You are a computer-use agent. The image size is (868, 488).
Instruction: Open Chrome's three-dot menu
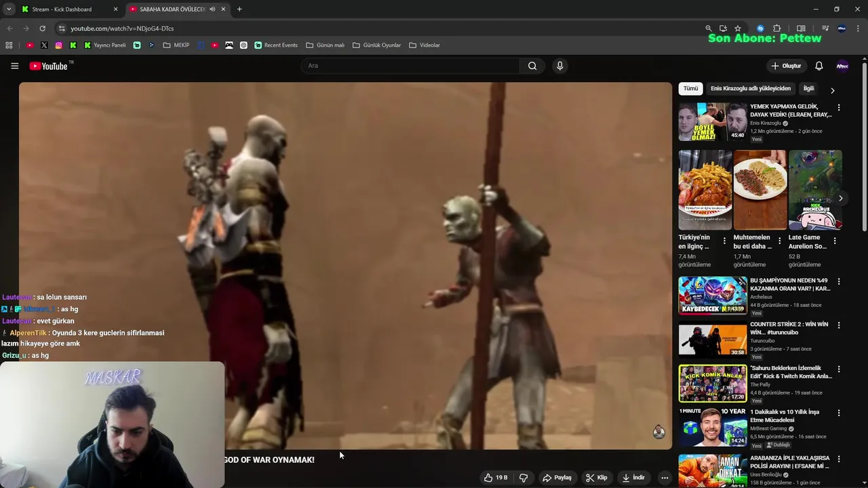[859, 28]
